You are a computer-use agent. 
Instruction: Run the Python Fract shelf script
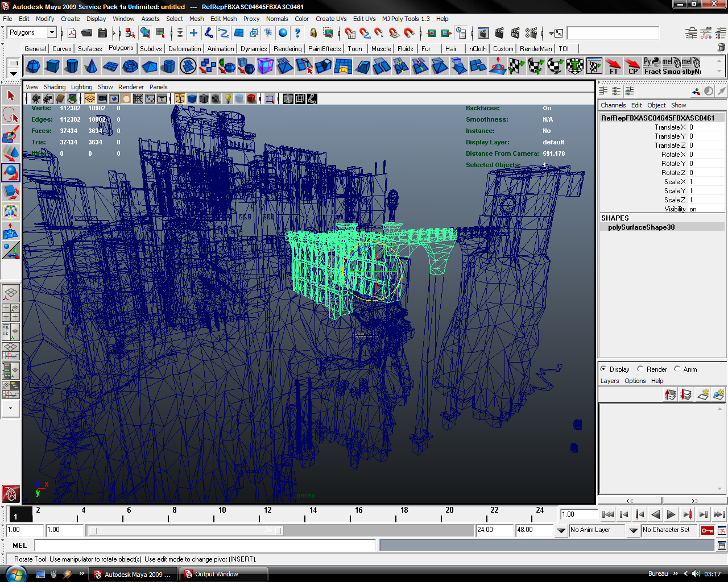point(652,66)
